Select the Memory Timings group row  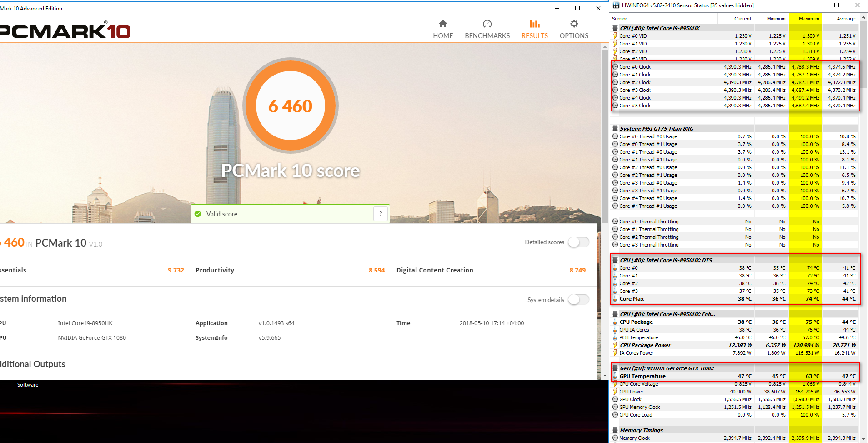[734, 430]
